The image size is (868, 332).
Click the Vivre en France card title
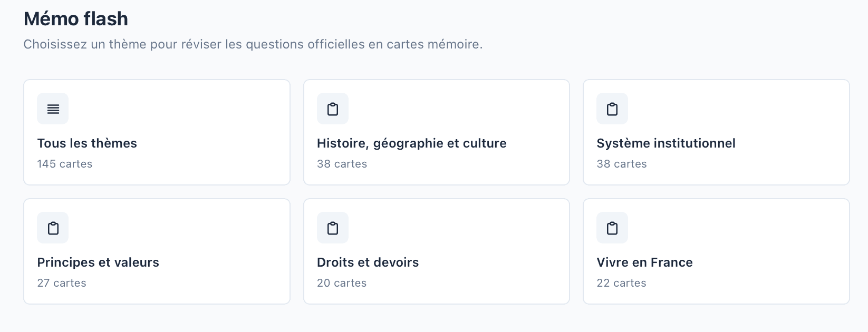pyautogui.click(x=644, y=262)
